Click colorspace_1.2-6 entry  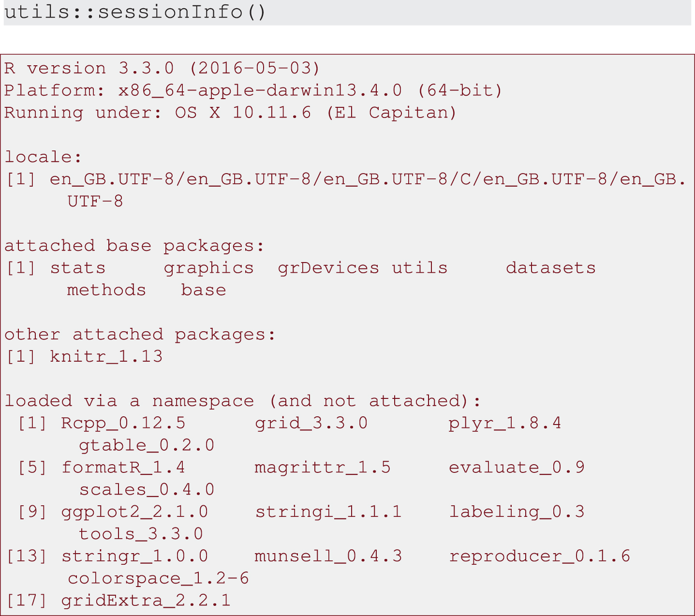pyautogui.click(x=158, y=579)
